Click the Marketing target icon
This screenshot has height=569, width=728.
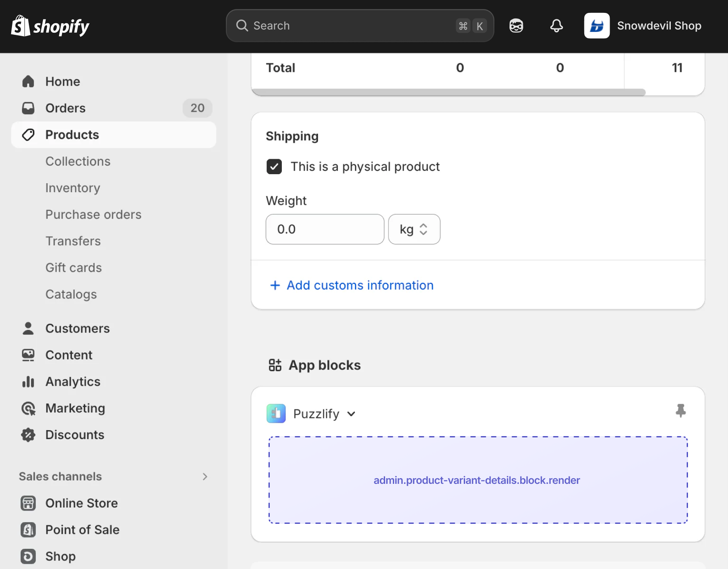click(28, 408)
